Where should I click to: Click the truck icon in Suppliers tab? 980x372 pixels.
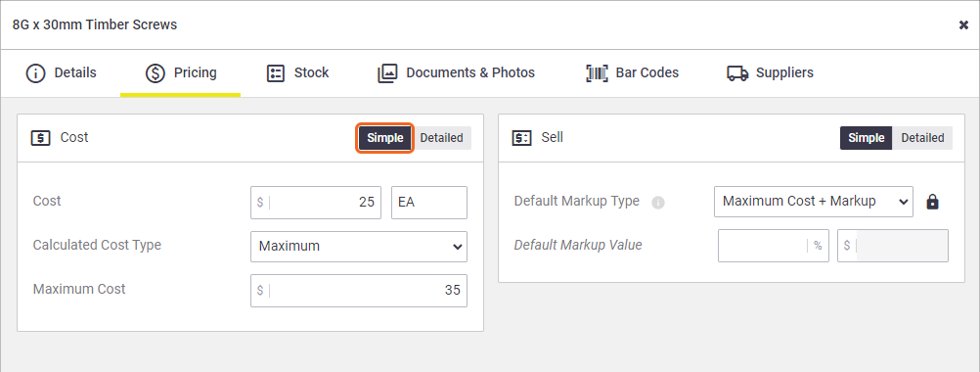pos(737,73)
